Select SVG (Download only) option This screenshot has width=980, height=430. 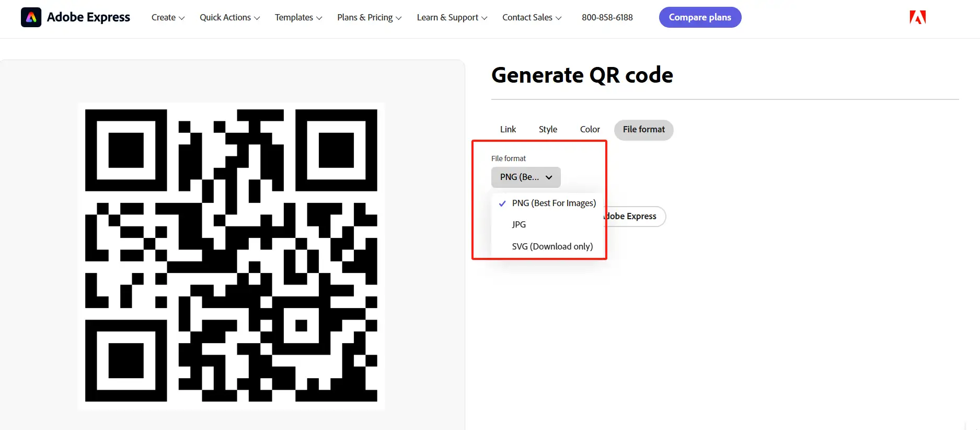547,246
